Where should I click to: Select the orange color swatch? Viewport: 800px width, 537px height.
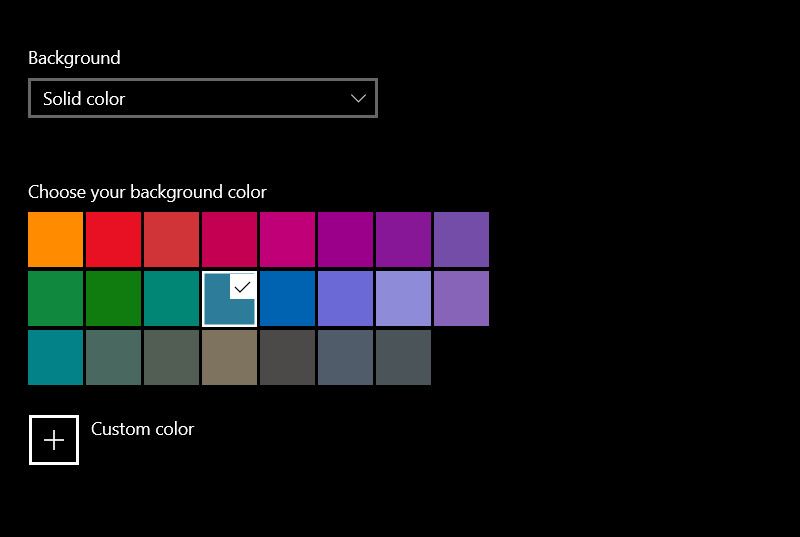tap(55, 239)
